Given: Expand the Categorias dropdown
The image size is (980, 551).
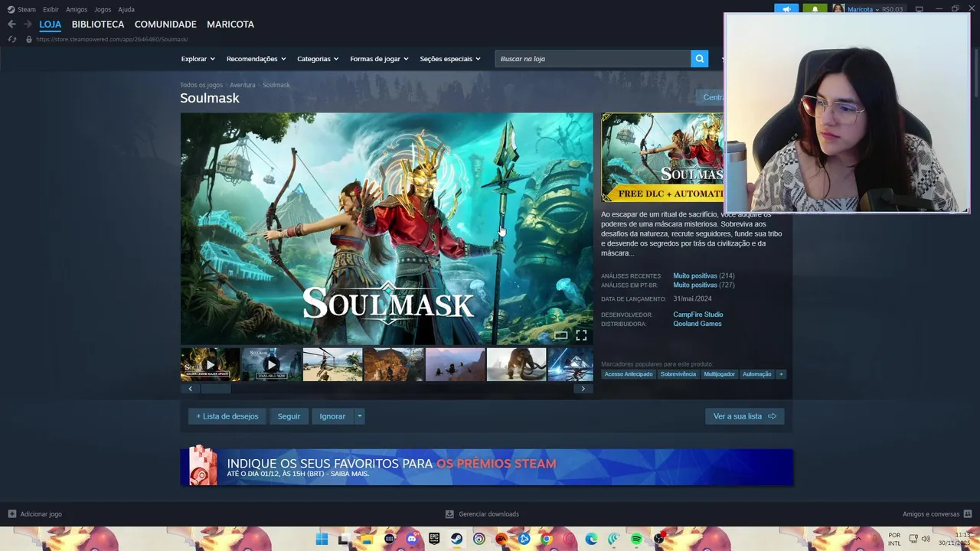Looking at the screenshot, I should pyautogui.click(x=318, y=59).
